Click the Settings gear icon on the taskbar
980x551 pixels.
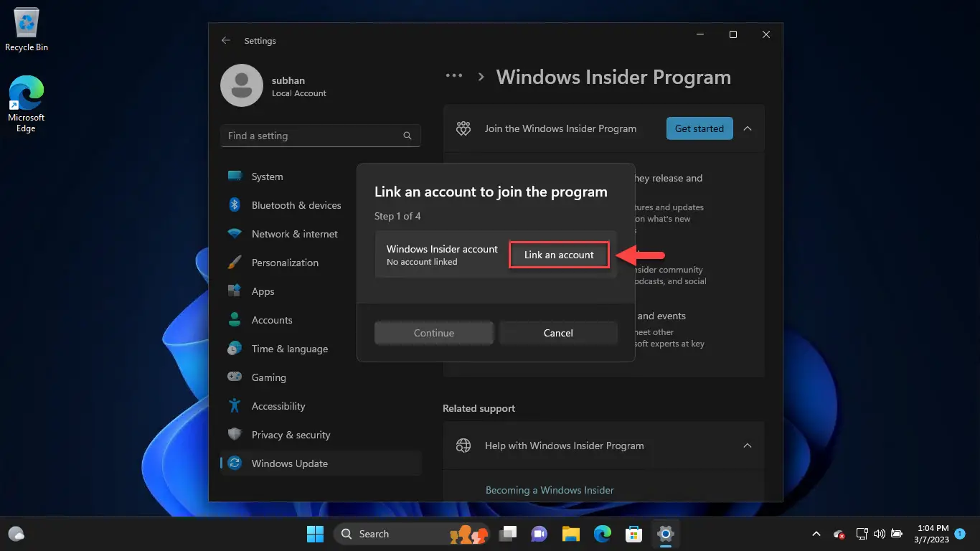point(666,534)
